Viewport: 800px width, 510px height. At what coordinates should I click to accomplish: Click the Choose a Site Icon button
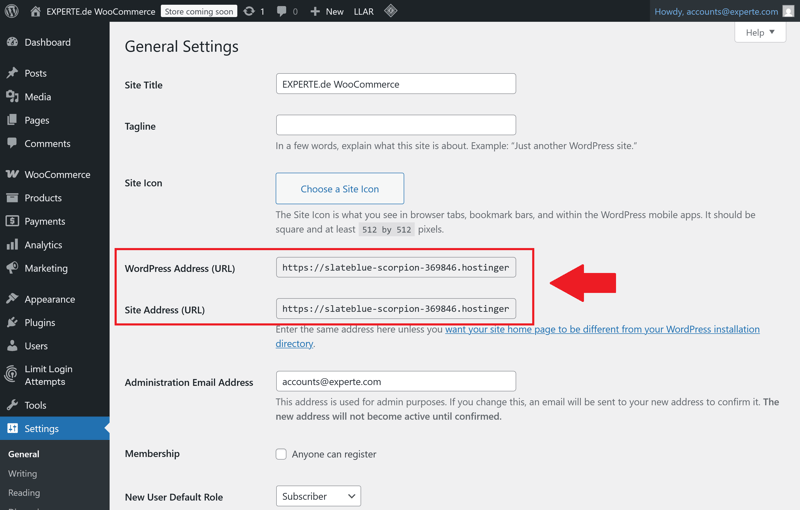[x=340, y=189]
